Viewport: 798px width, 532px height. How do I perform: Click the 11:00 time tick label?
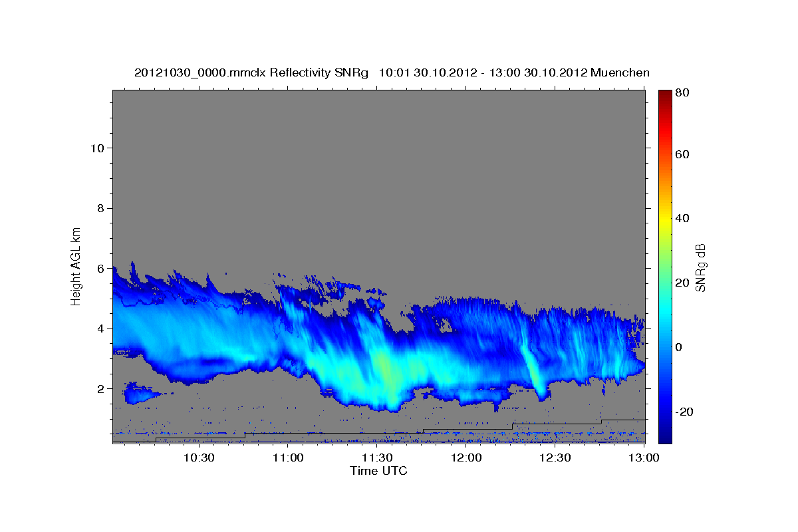288,458
